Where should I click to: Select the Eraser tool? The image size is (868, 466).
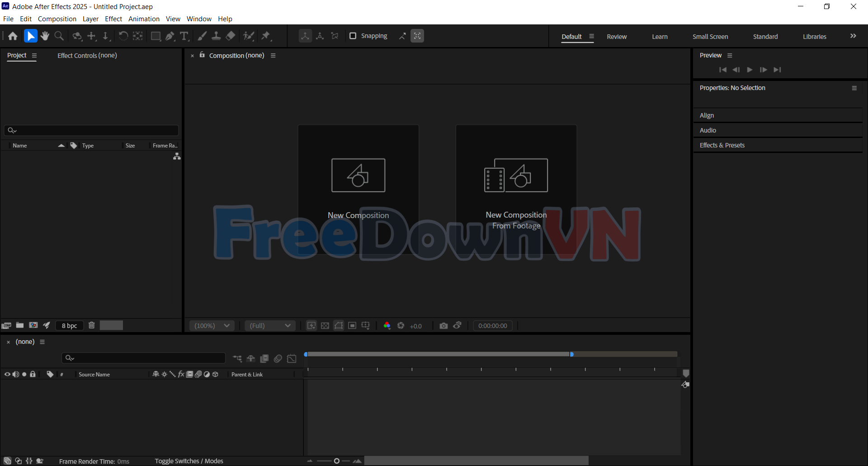pyautogui.click(x=231, y=36)
